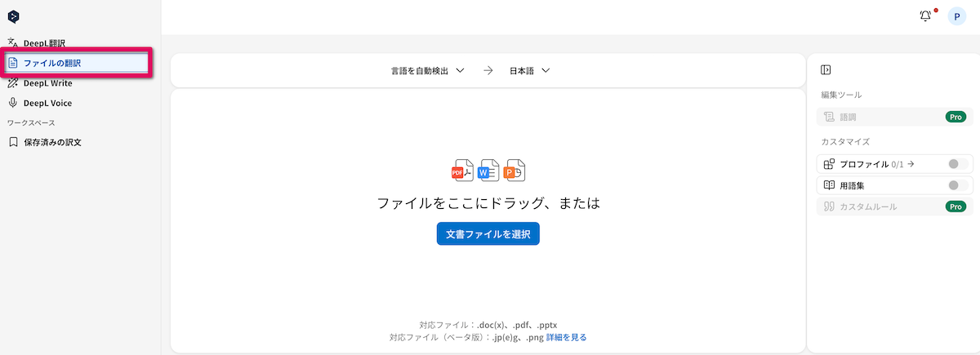Open the 日本語 target language dropdown

[529, 71]
